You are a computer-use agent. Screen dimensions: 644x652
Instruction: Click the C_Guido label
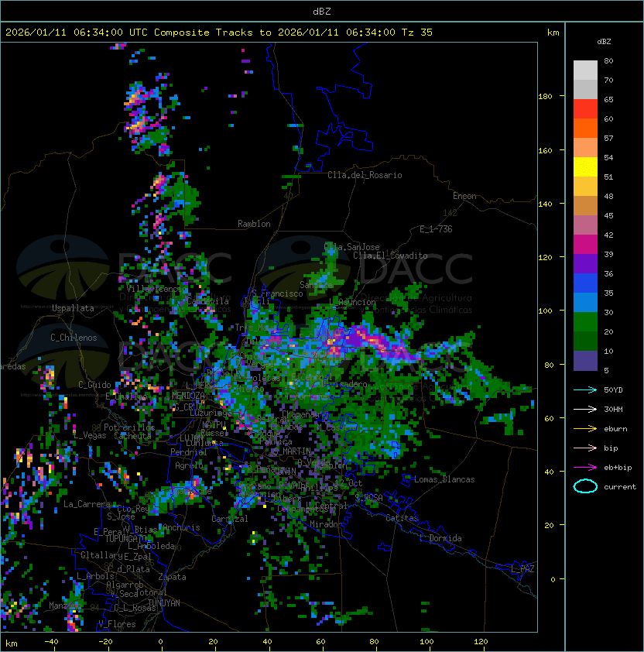pyautogui.click(x=94, y=385)
